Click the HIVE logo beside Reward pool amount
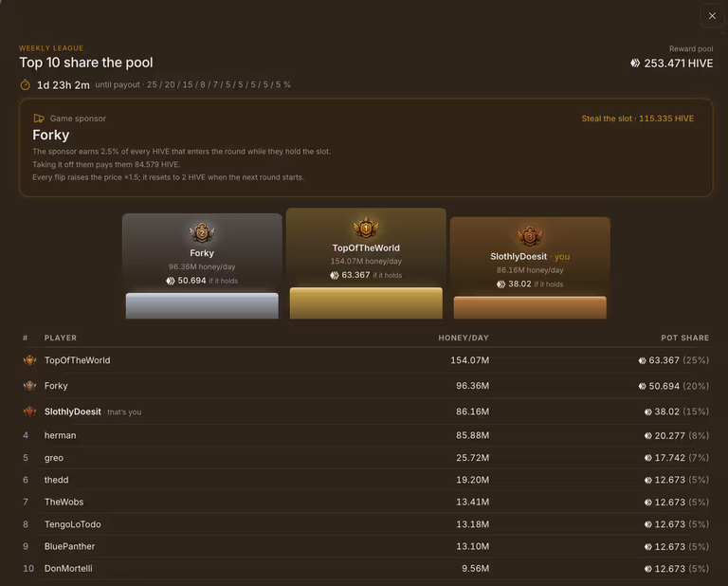The width and height of the screenshot is (728, 586). pos(635,64)
